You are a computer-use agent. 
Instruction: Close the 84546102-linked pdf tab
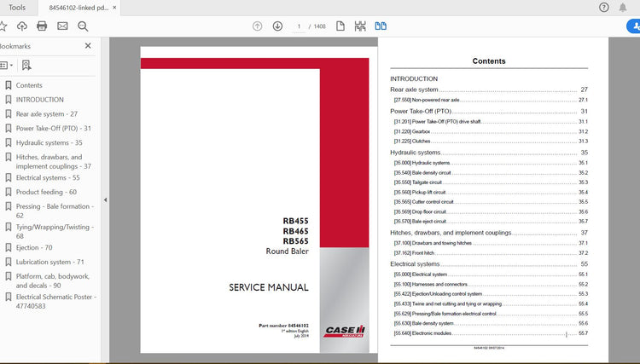(x=114, y=8)
